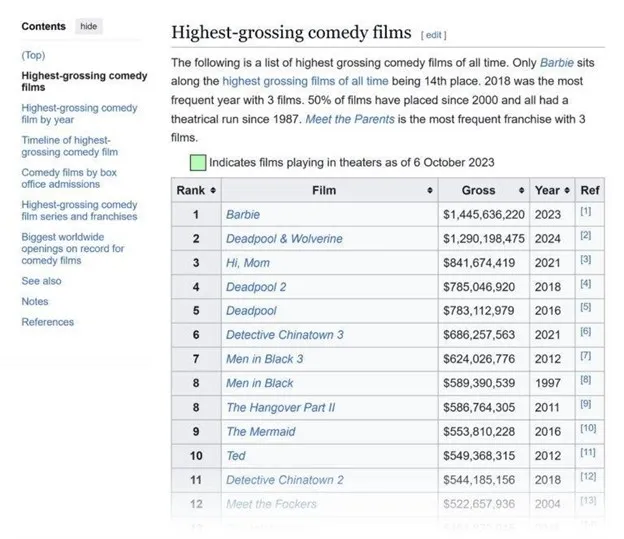Open edit link beside section heading
The width and height of the screenshot is (624, 539).
[x=433, y=35]
